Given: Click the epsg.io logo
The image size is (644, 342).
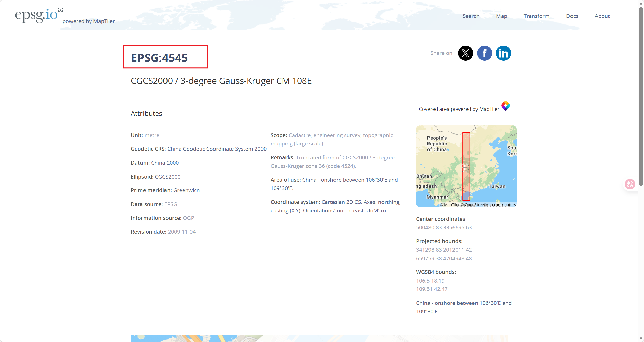Looking at the screenshot, I should (x=36, y=15).
